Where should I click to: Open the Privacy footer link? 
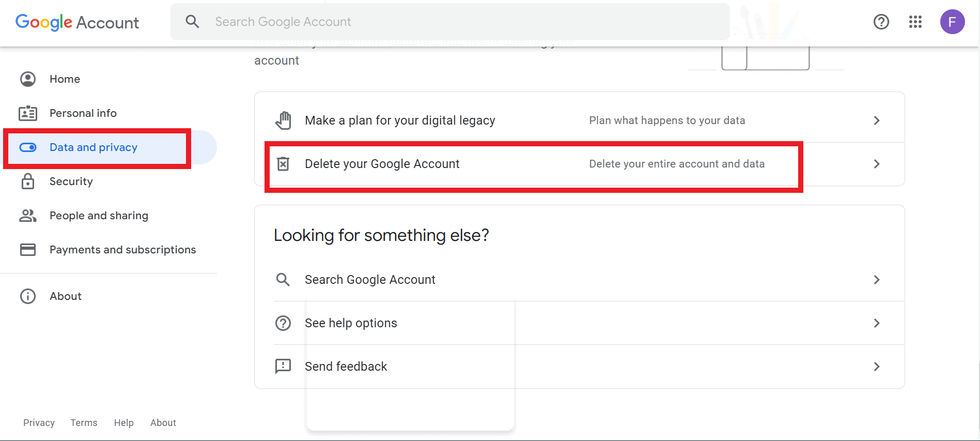(39, 423)
